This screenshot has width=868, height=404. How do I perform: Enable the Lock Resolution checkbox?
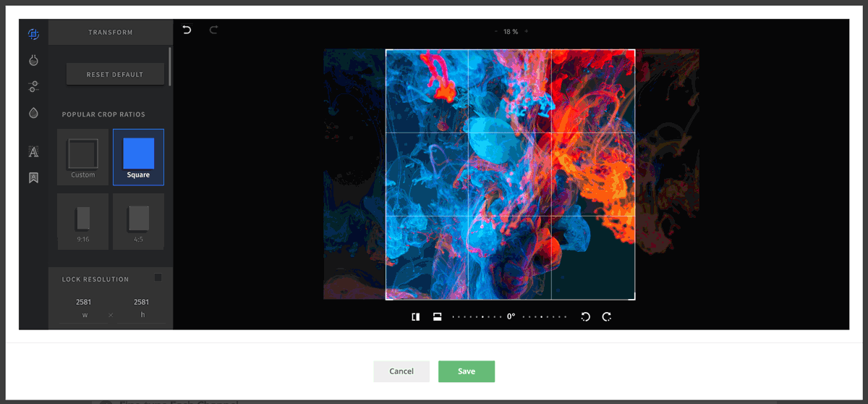(x=158, y=277)
